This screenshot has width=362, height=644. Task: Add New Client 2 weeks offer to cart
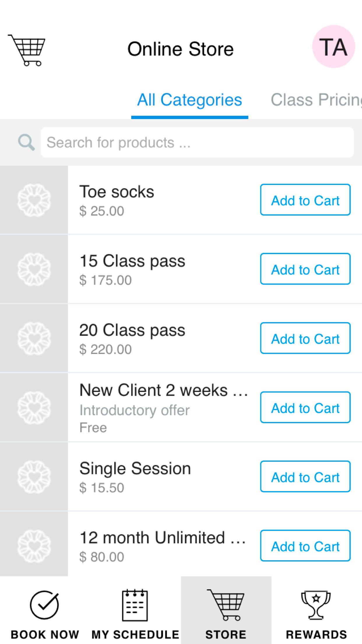[305, 407]
